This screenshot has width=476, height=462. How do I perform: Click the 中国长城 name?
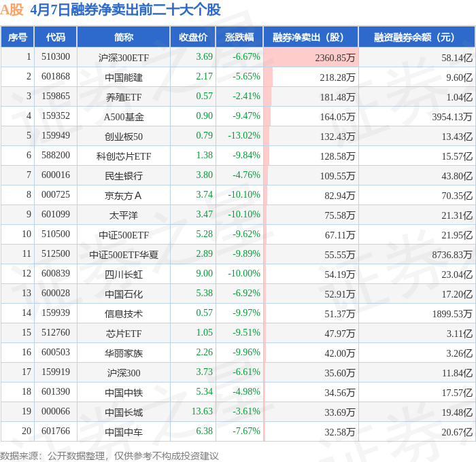124,412
